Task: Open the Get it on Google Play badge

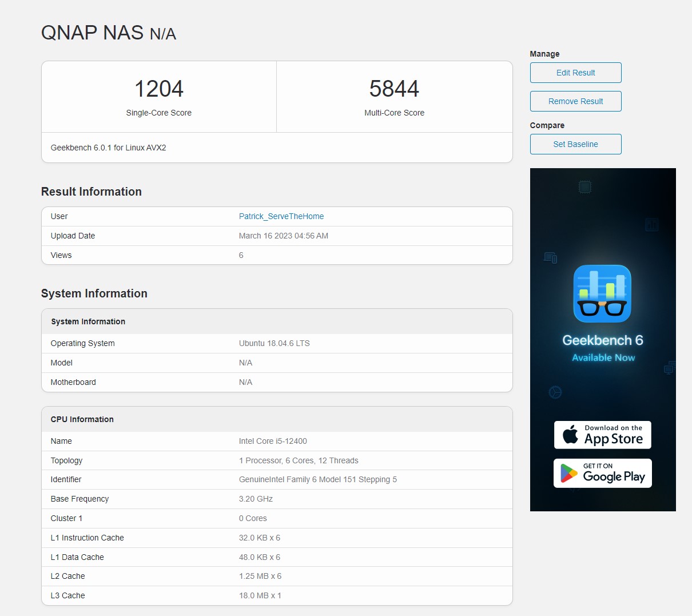Action: (x=602, y=473)
